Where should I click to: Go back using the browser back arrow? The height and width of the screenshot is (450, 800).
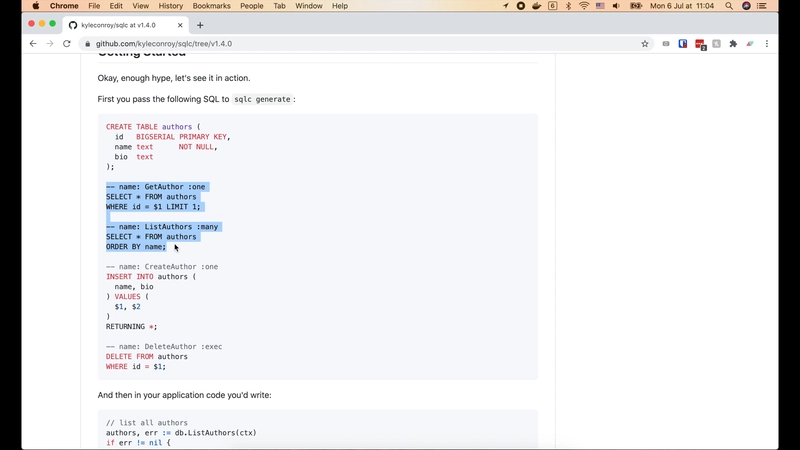[33, 44]
